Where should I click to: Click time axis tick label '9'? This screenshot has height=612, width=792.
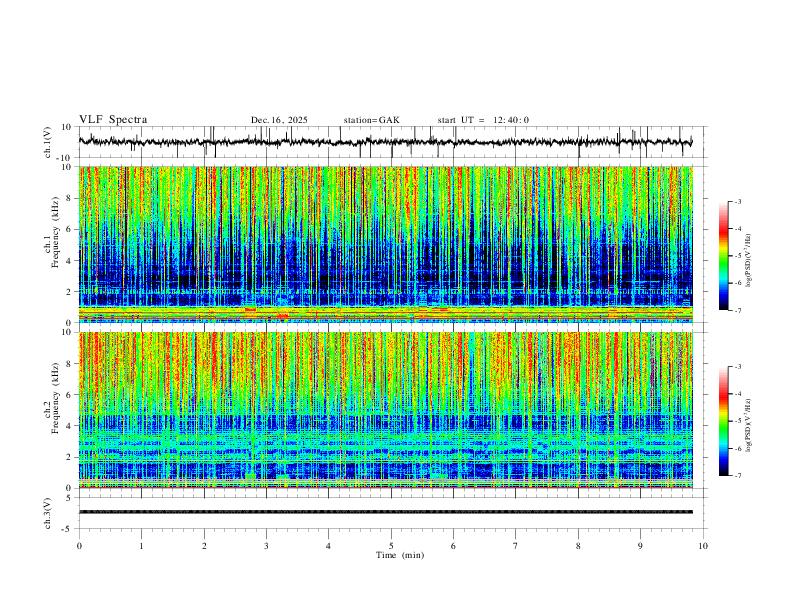click(x=640, y=546)
